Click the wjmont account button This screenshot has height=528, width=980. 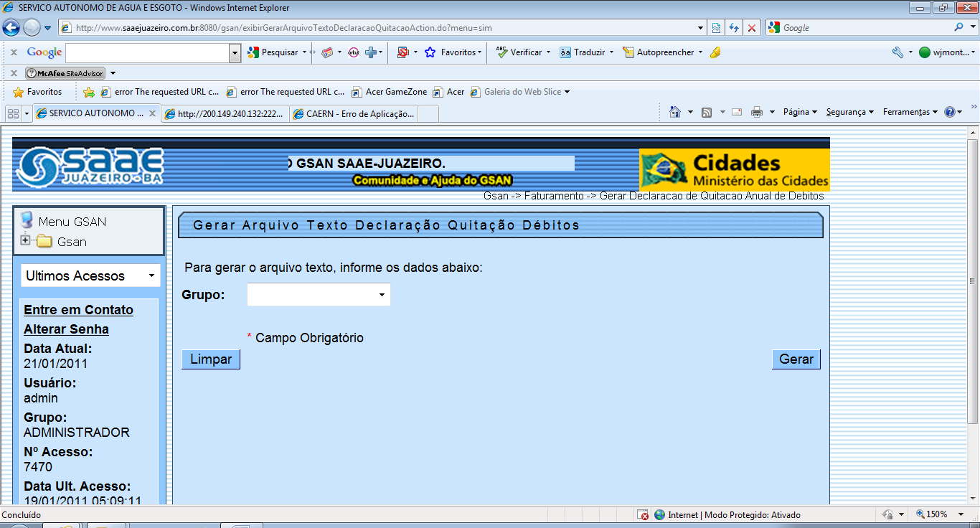pyautogui.click(x=946, y=52)
